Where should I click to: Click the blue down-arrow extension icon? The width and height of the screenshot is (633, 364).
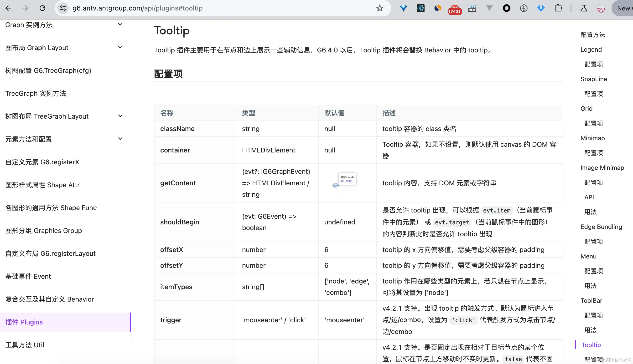[x=541, y=8]
